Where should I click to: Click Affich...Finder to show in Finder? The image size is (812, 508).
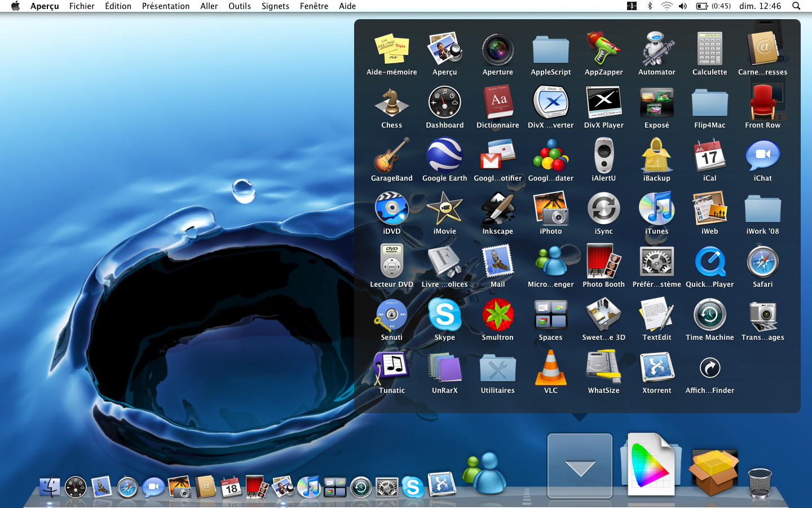click(x=709, y=369)
